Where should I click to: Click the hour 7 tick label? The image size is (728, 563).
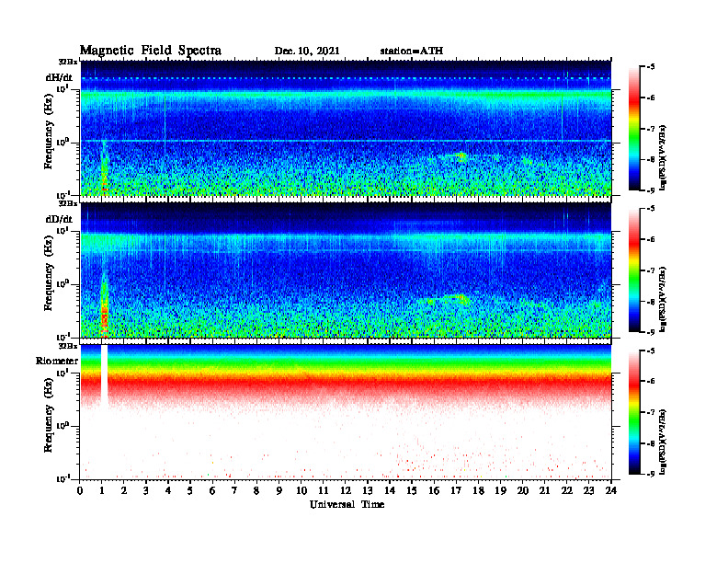[234, 490]
